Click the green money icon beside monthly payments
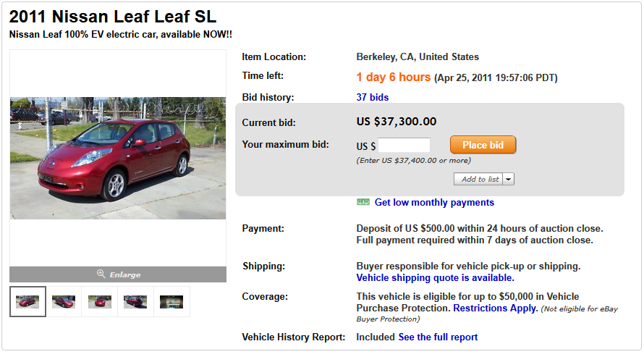 click(363, 202)
